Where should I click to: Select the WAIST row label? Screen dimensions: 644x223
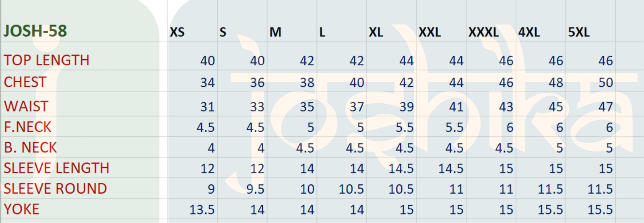point(26,106)
